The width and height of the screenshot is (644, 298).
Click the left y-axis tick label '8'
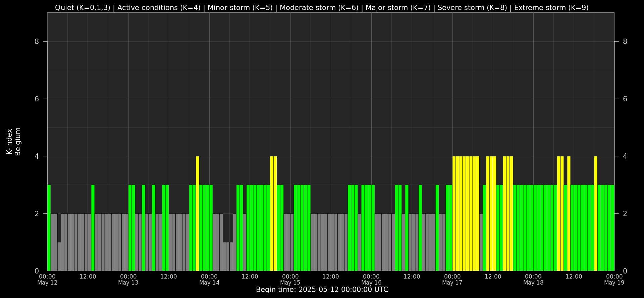(37, 42)
